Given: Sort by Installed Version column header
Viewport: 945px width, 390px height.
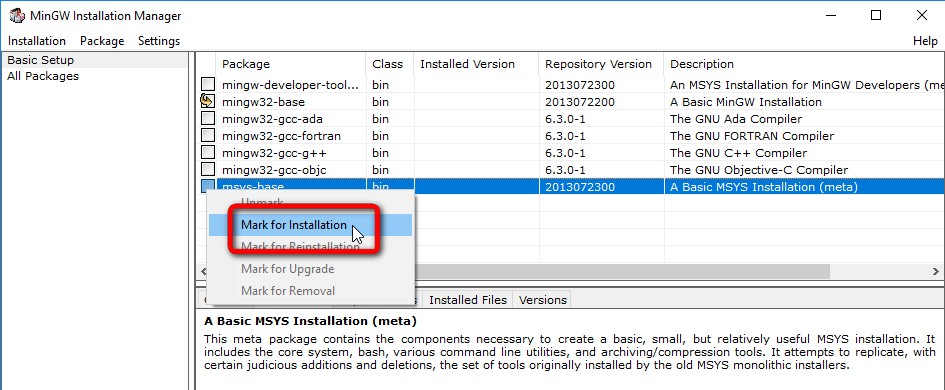Looking at the screenshot, I should [x=476, y=64].
